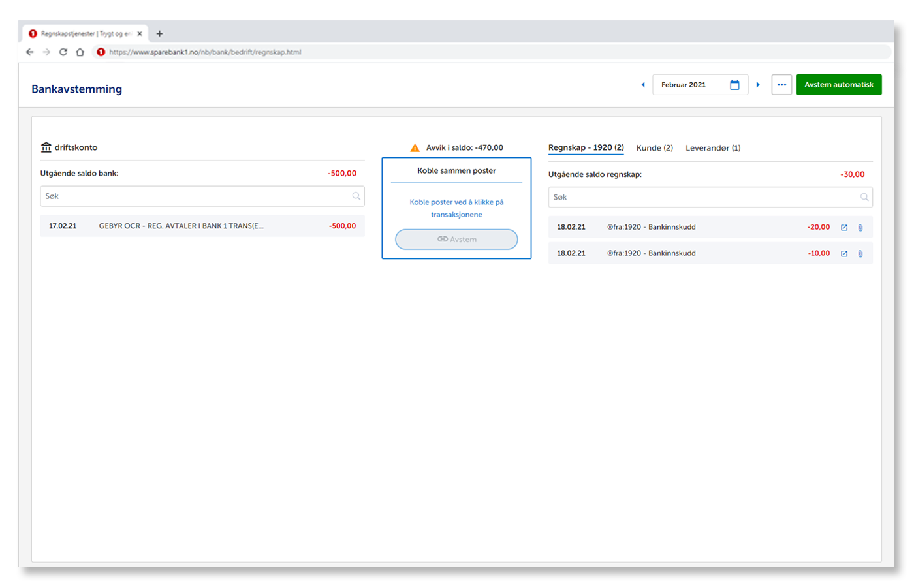Open the -20,00 entry in new window
The width and height of the screenshot is (914, 588).
click(x=844, y=228)
